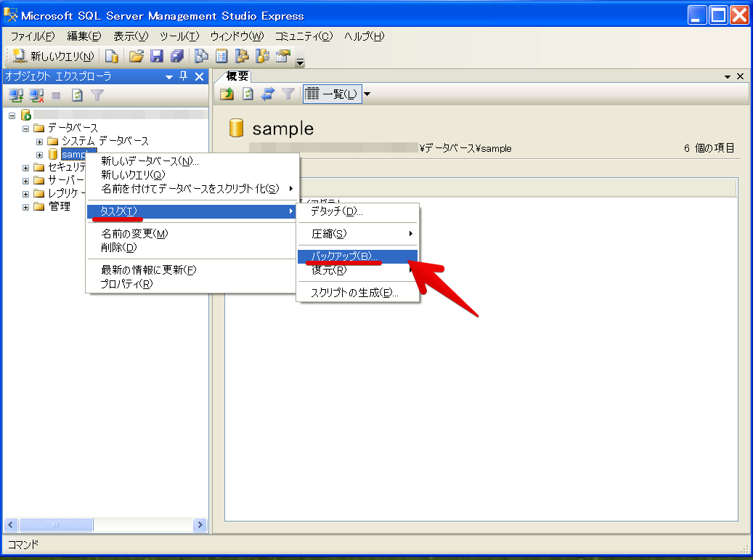Viewport: 753px width, 560px height.
Task: Choose 削除(D) from context menu
Action: pos(191,248)
